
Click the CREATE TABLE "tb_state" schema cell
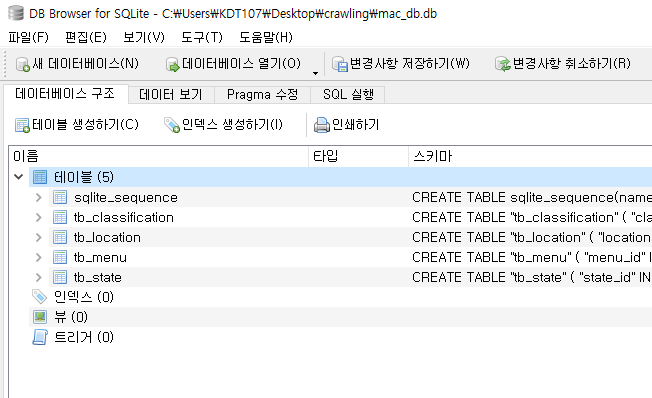(531, 277)
